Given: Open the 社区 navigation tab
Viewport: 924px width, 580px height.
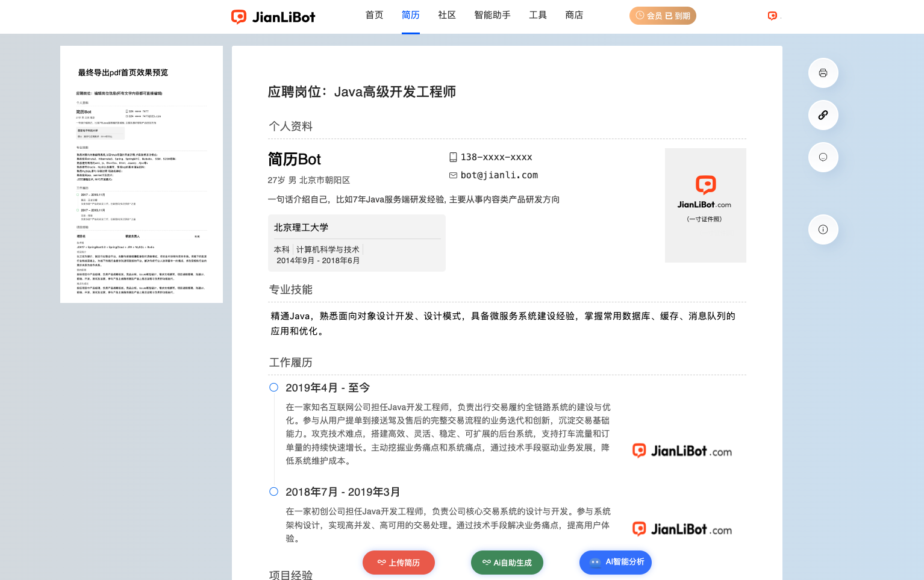Looking at the screenshot, I should pyautogui.click(x=446, y=15).
